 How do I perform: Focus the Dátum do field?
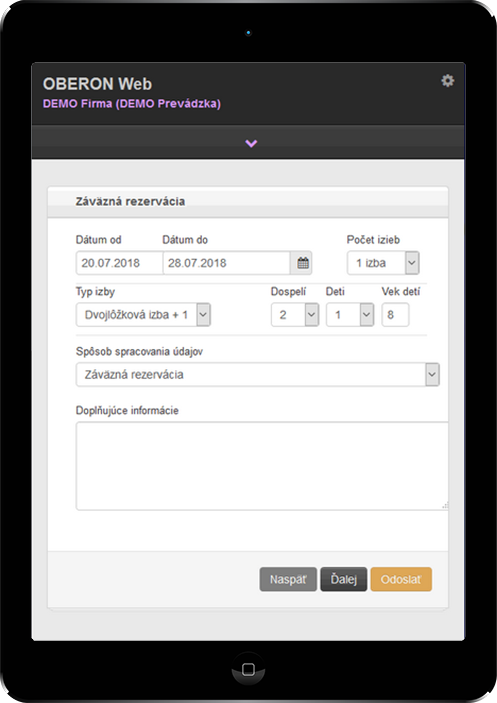[x=227, y=263]
